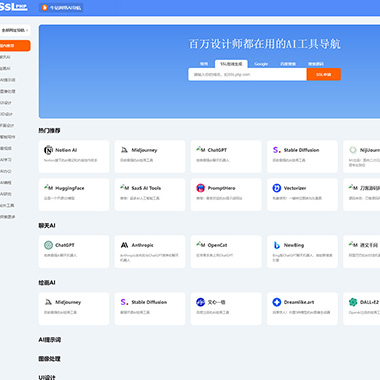Click the orange SSL申请 button
Viewport: 380px width, 380px height.
[x=323, y=74]
